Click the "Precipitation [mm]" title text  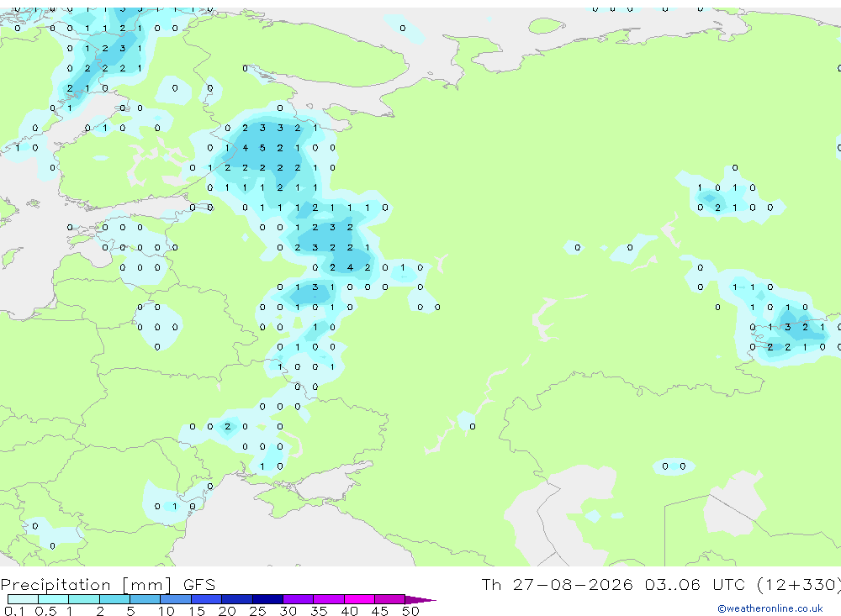pos(86,584)
